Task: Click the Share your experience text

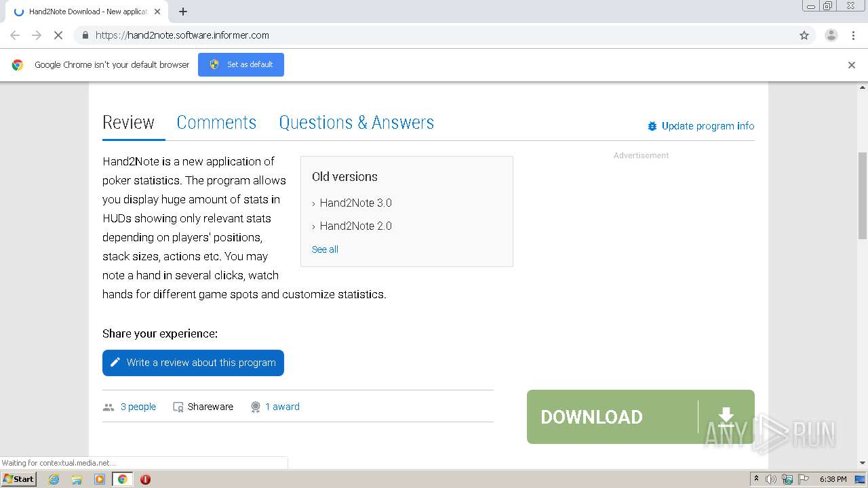Action: (x=160, y=333)
